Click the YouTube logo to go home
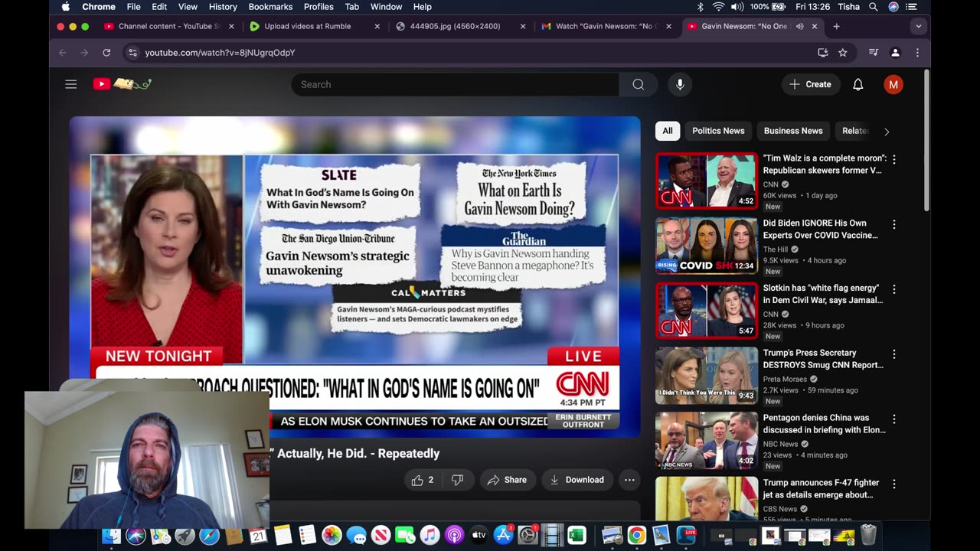Viewport: 980px width, 551px height. tap(122, 84)
